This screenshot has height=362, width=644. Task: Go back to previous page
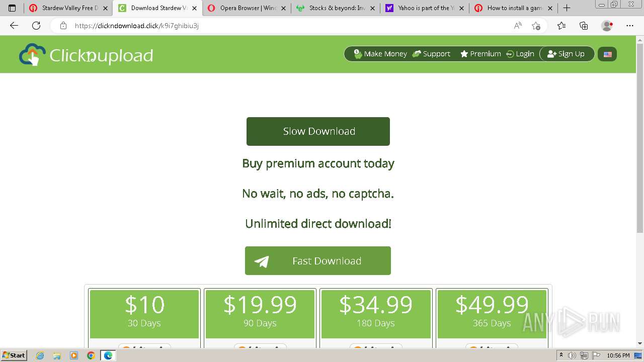click(14, 26)
